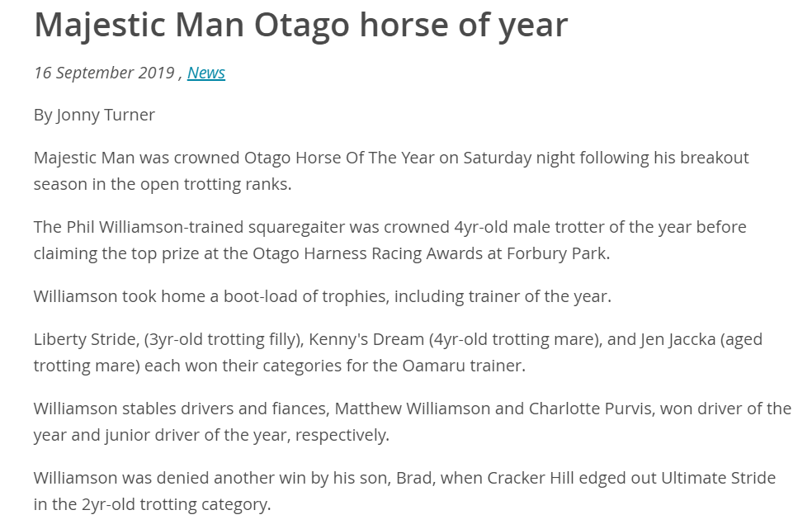812x529 pixels.
Task: Click the words Oamaru trainer
Action: point(463,366)
